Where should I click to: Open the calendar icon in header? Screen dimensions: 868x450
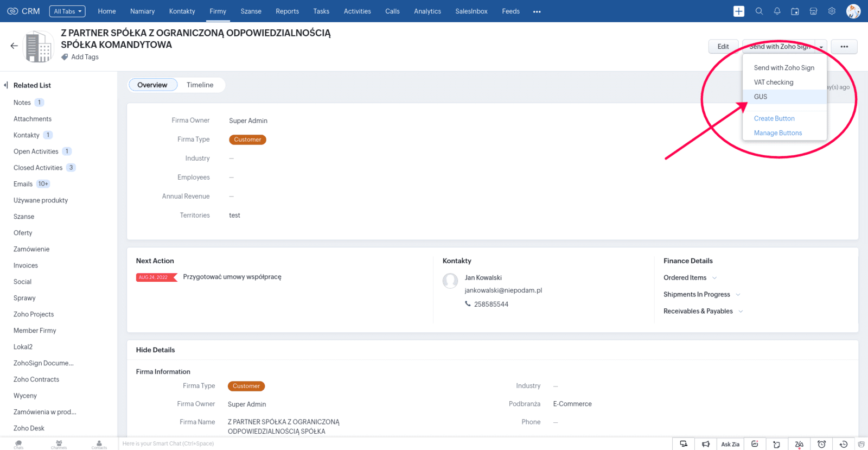[795, 11]
